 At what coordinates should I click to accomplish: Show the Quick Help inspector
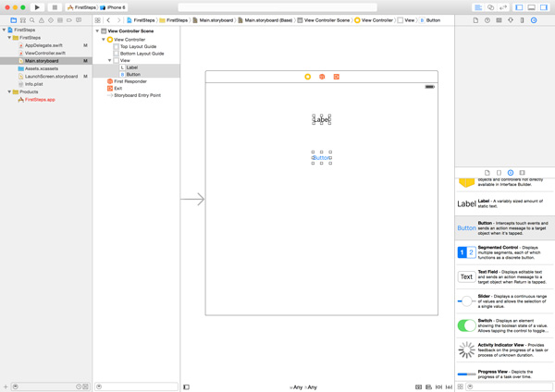click(x=487, y=20)
